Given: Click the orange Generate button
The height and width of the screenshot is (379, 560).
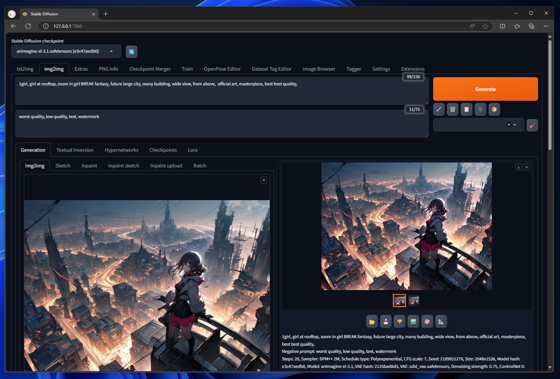Looking at the screenshot, I should point(485,89).
